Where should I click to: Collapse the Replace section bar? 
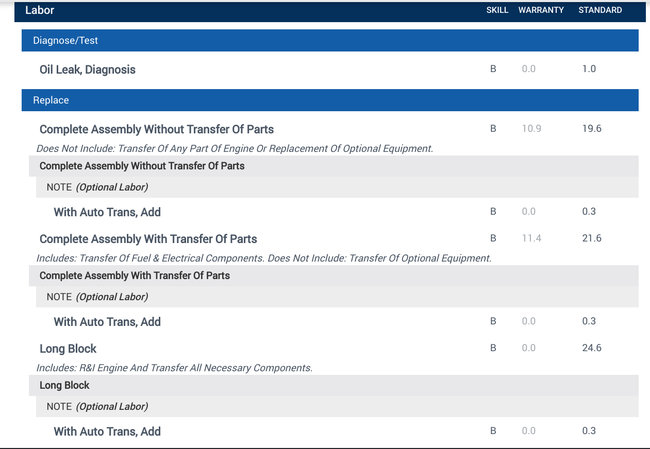point(329,101)
